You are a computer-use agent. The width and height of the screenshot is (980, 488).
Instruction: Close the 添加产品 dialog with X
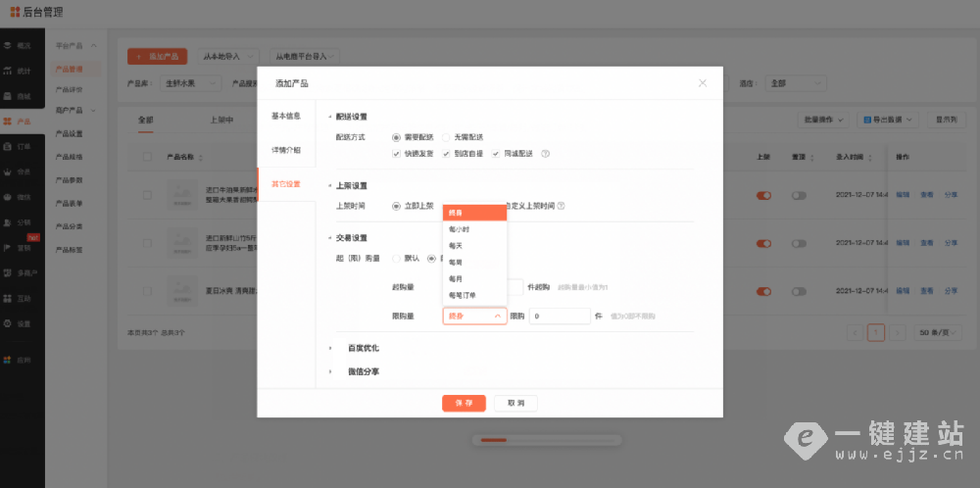(x=703, y=83)
